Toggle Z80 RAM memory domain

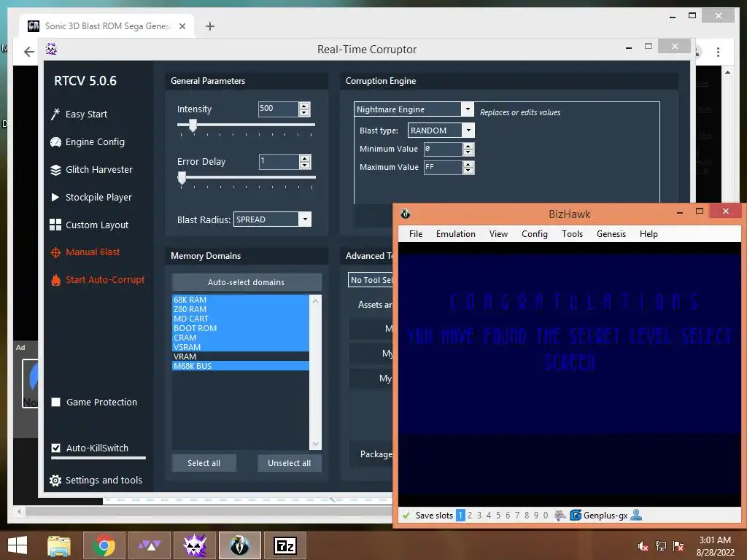(x=241, y=309)
